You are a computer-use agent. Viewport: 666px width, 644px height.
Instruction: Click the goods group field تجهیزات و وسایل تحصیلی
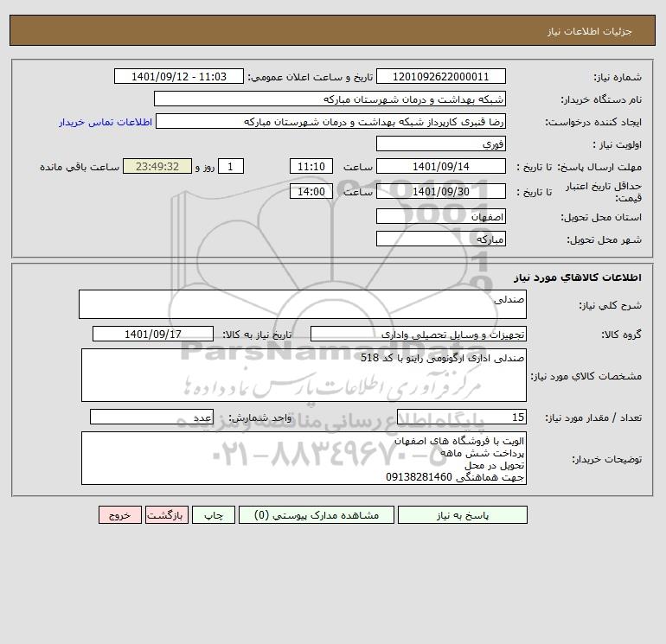coord(419,334)
